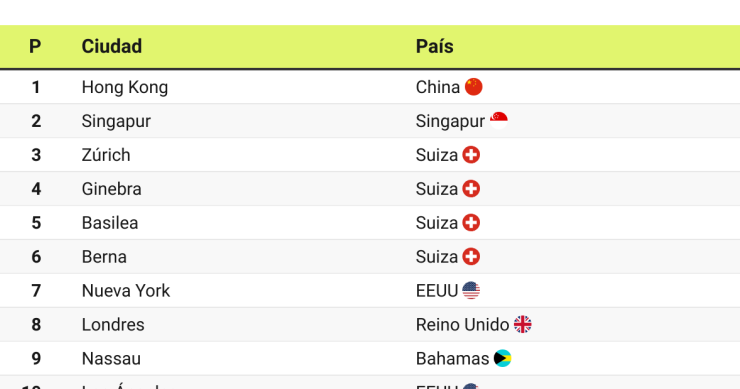Click the Swiss flag in the Basilea row
The width and height of the screenshot is (740, 389).
click(471, 223)
